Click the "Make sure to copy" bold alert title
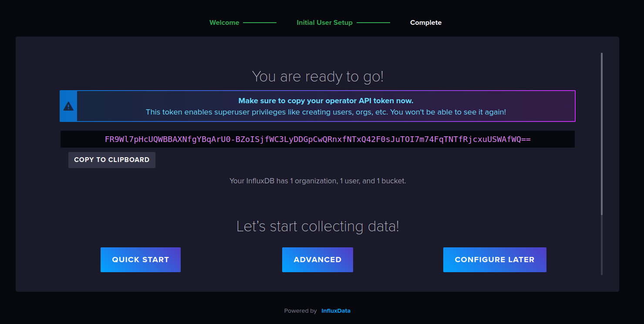 click(x=326, y=101)
